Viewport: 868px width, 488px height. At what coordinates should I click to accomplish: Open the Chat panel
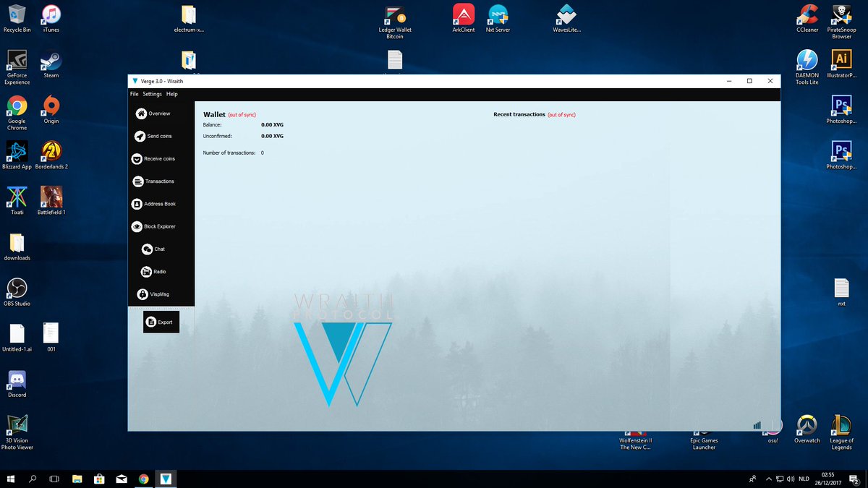click(153, 249)
